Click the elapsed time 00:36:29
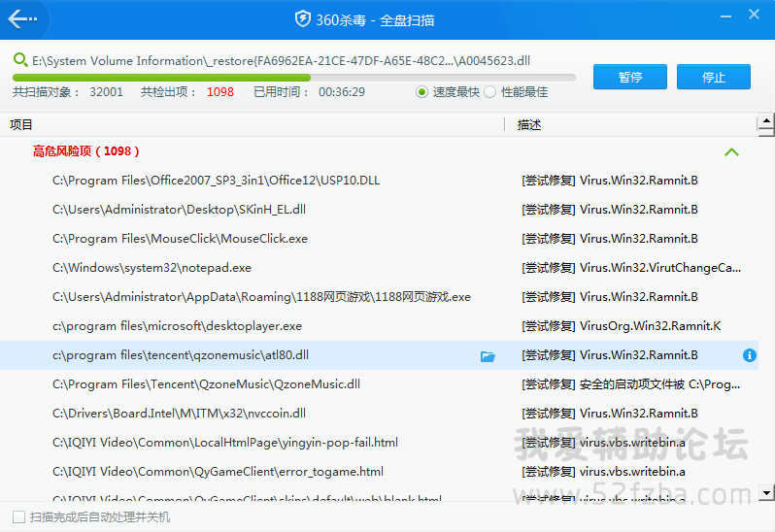The image size is (775, 532). (342, 92)
